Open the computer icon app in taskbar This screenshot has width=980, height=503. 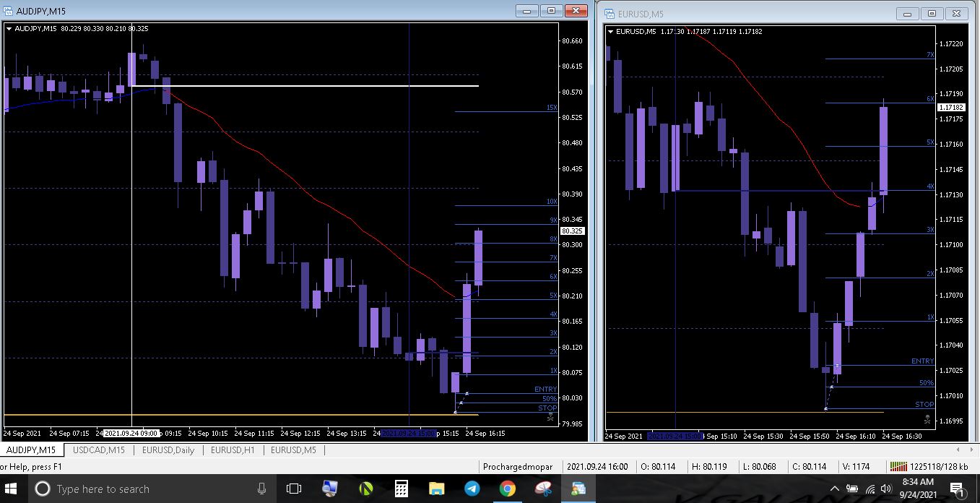[x=330, y=489]
